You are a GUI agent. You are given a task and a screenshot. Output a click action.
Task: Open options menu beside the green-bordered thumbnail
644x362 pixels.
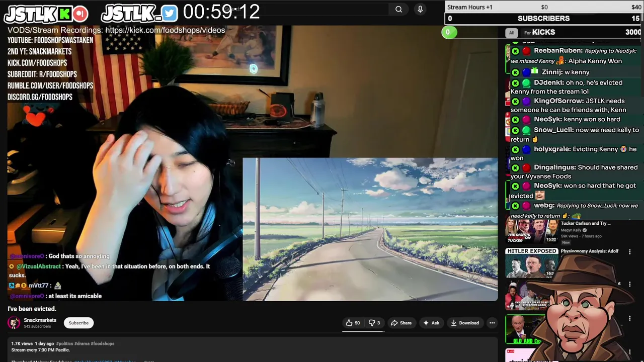[x=629, y=318]
